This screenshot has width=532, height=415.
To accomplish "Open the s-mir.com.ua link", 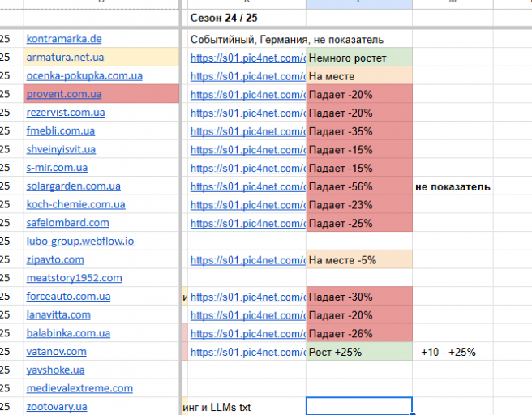I will tap(57, 168).
